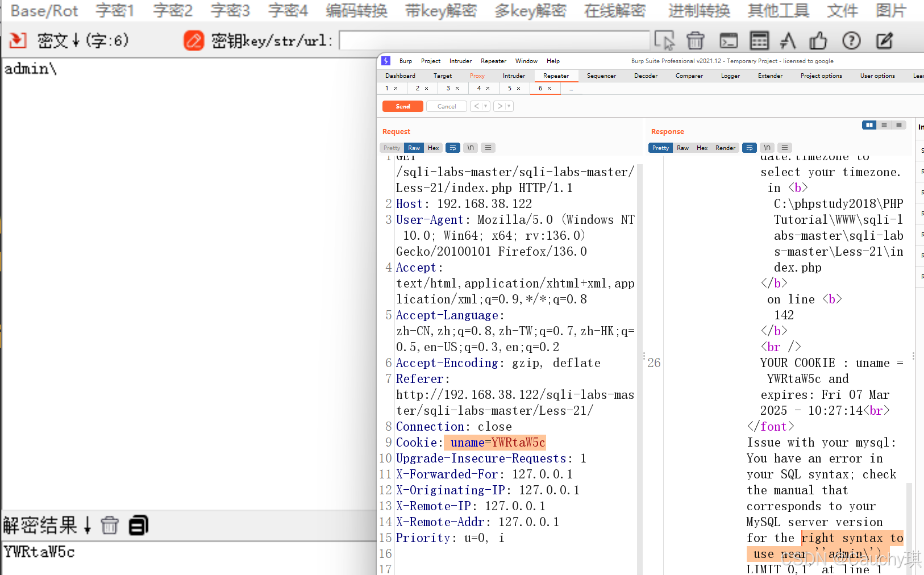Image resolution: width=924 pixels, height=575 pixels.
Task: Click the font 'A' icon in the toolbar
Action: pos(788,40)
